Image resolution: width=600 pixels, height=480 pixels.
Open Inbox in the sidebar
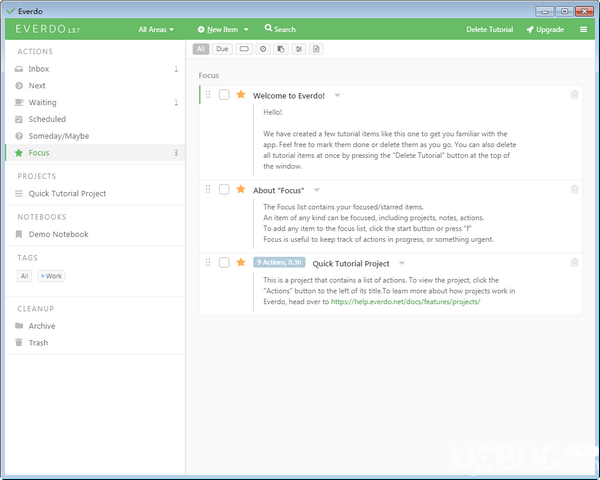38,69
